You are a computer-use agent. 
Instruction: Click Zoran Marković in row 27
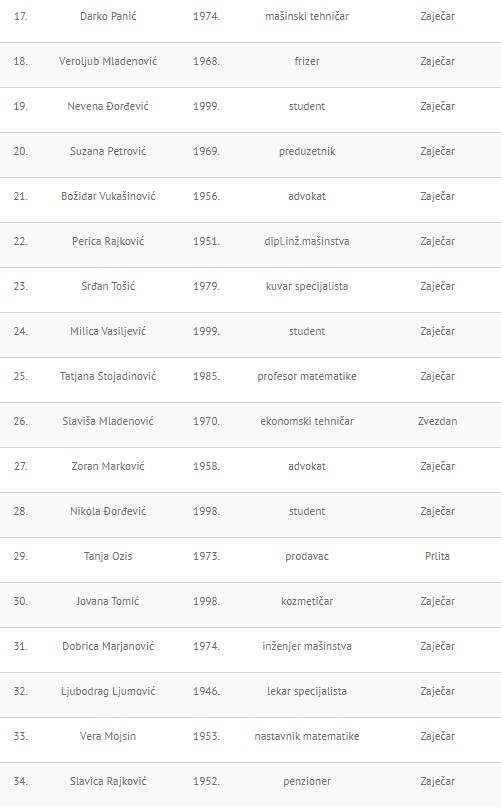pyautogui.click(x=108, y=466)
